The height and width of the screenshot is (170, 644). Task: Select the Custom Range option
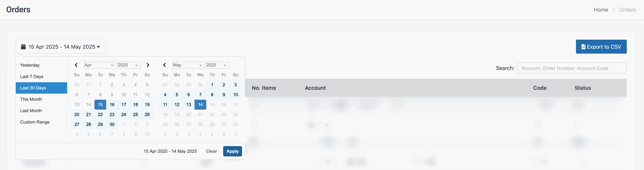(35, 122)
